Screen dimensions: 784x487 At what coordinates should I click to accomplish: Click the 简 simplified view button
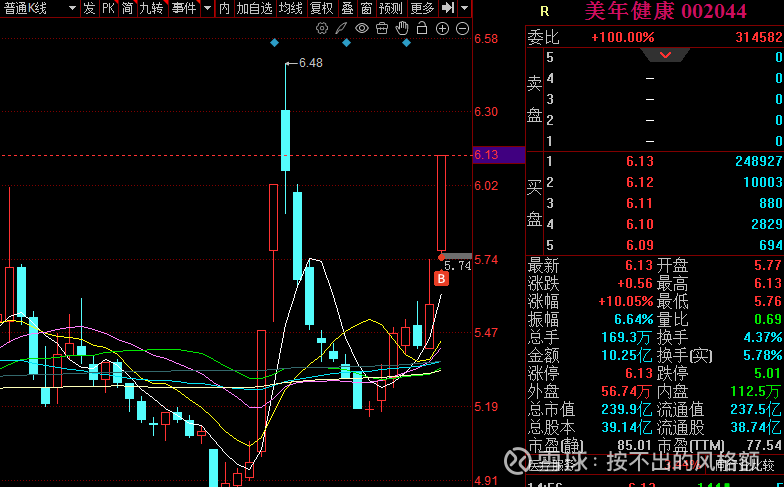128,8
